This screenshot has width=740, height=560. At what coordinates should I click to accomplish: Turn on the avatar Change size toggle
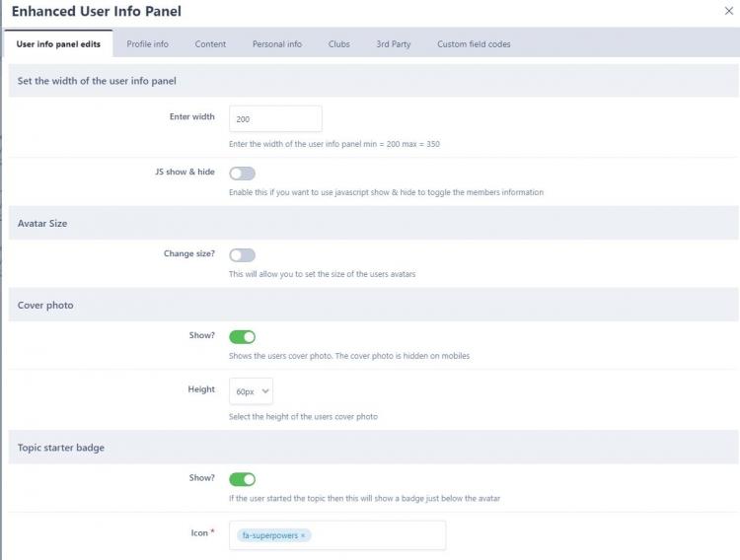click(242, 255)
